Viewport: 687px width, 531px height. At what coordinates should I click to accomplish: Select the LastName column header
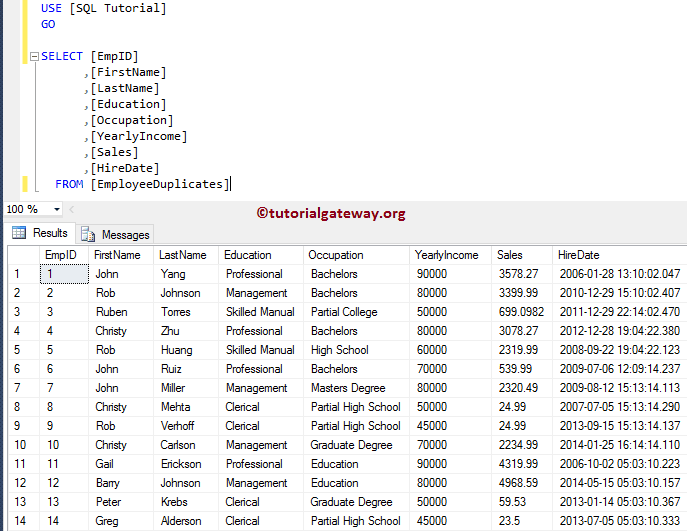point(186,255)
